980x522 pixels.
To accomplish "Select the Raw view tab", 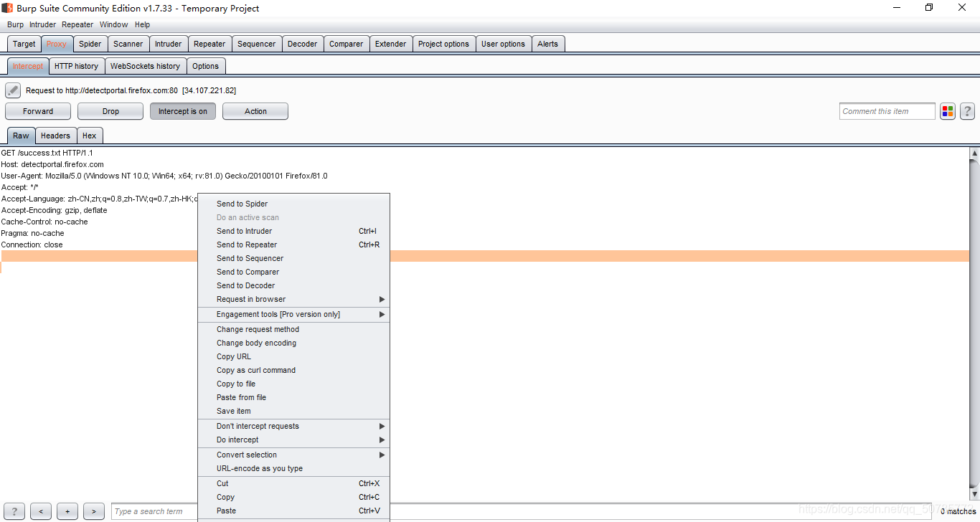I will pyautogui.click(x=21, y=136).
